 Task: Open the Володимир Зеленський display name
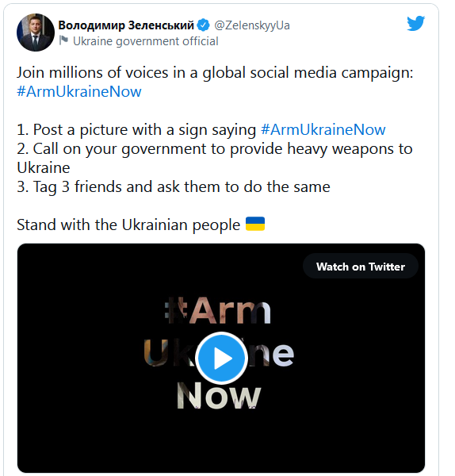126,25
